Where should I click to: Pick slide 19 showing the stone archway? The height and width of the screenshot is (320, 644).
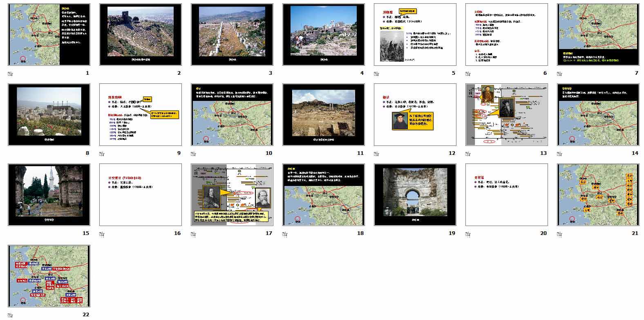click(x=415, y=195)
